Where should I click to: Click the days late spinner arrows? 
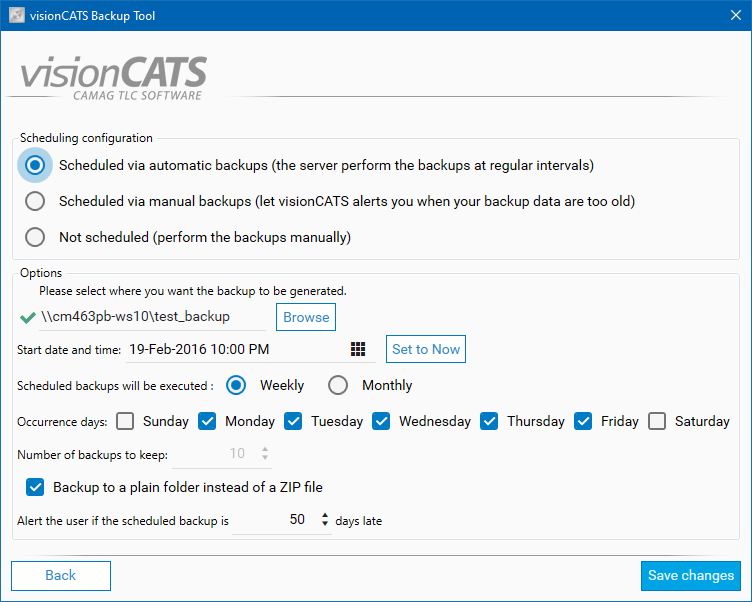(x=324, y=520)
